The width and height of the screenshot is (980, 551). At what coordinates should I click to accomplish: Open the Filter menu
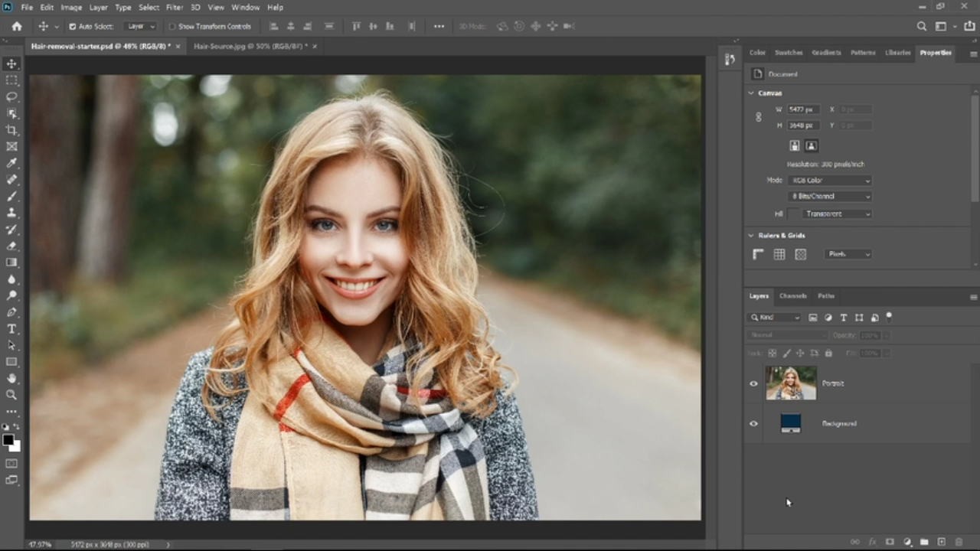tap(175, 7)
